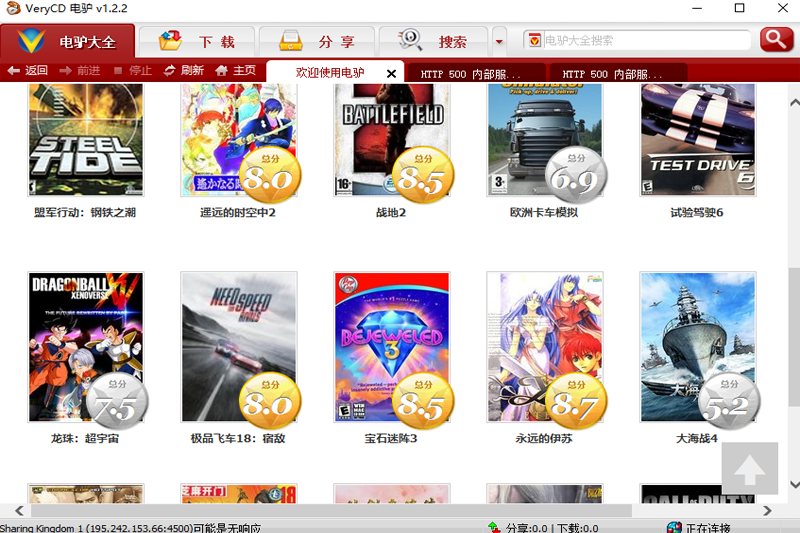Open 大海战4 battleship cover image
800x533 pixels.
pyautogui.click(x=698, y=347)
